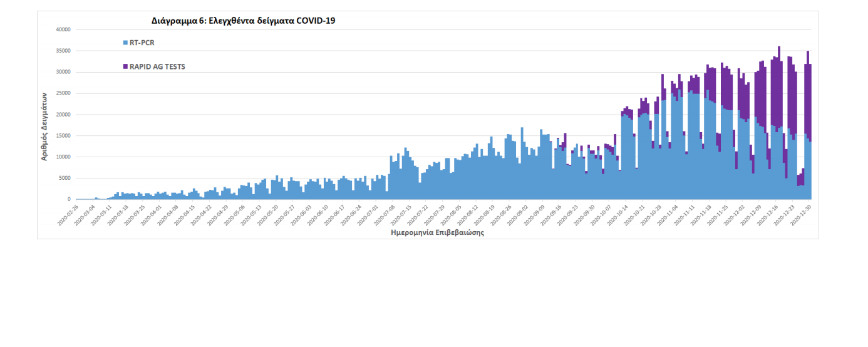868x347 pixels.
Task: Click the 10000 y-axis tick label
Action: click(63, 157)
